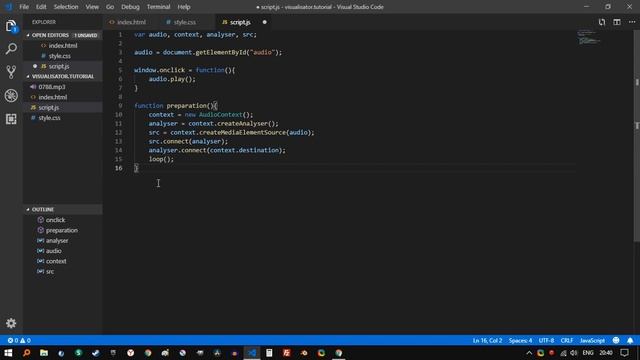Open the Debug view in activity bar
Image resolution: width=640 pixels, height=360 pixels.
coord(11,96)
